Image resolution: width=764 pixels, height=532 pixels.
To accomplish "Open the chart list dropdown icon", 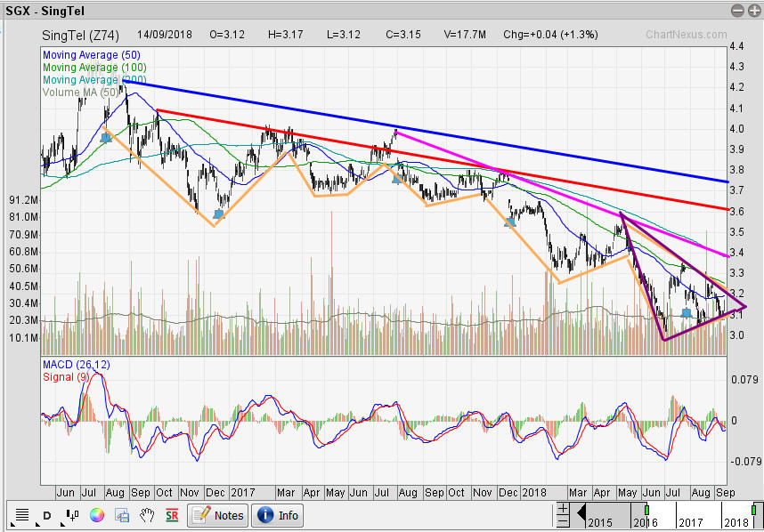I will [x=21, y=515].
